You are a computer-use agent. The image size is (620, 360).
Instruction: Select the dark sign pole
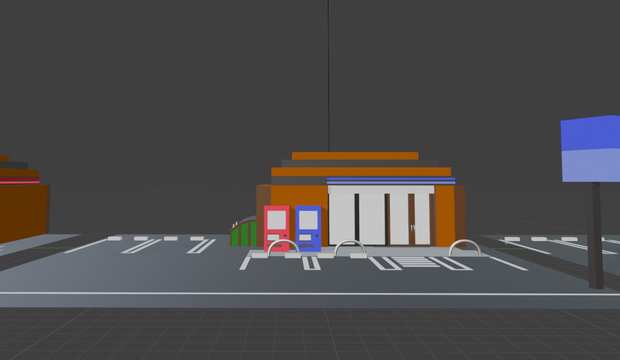click(x=595, y=235)
